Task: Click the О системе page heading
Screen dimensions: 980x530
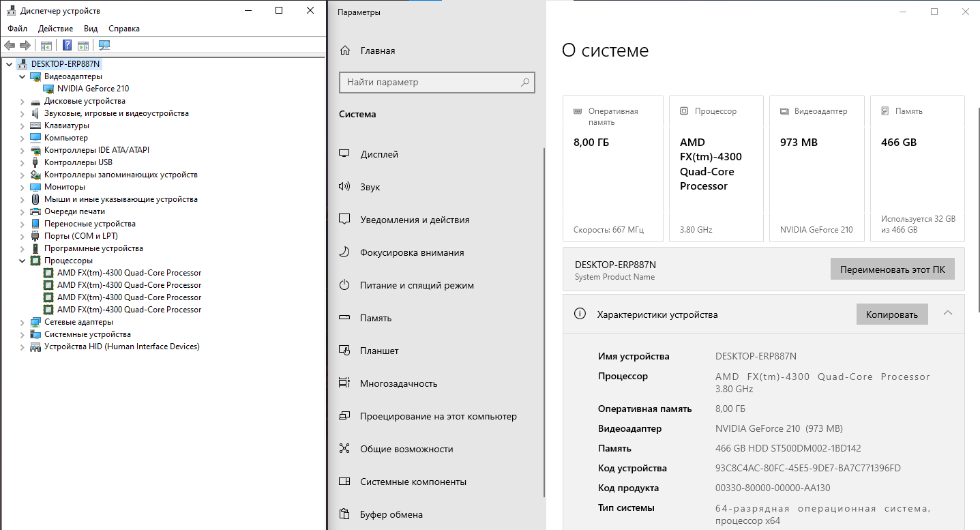Action: point(605,50)
